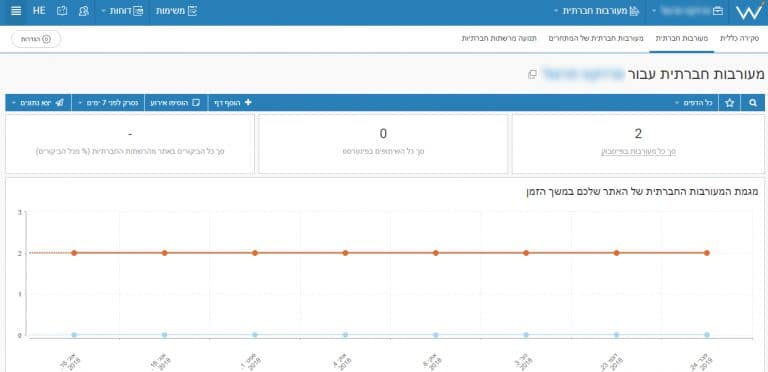Click the user account profile icon
The image size is (768, 372).
[84, 11]
